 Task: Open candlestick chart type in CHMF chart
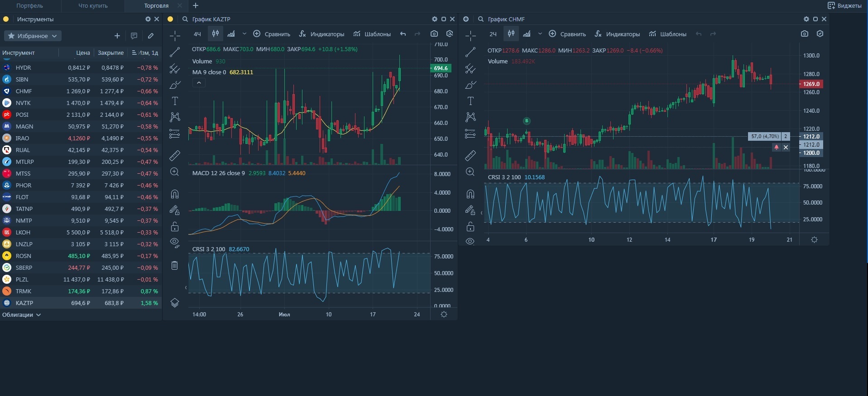click(x=511, y=33)
